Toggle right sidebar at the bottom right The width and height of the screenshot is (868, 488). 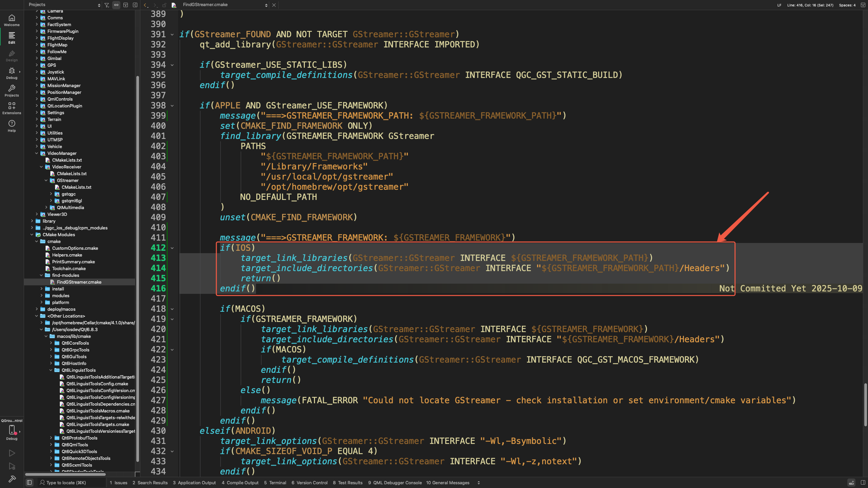863,483
